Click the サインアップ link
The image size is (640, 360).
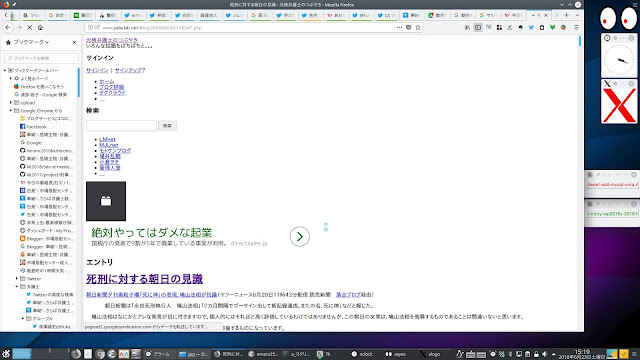[x=128, y=70]
